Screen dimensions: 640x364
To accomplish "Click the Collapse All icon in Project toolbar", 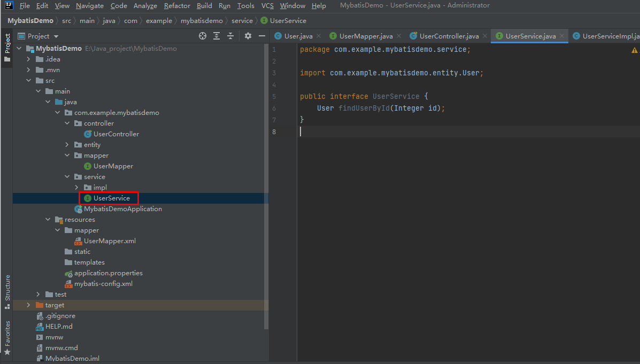I will pos(230,35).
